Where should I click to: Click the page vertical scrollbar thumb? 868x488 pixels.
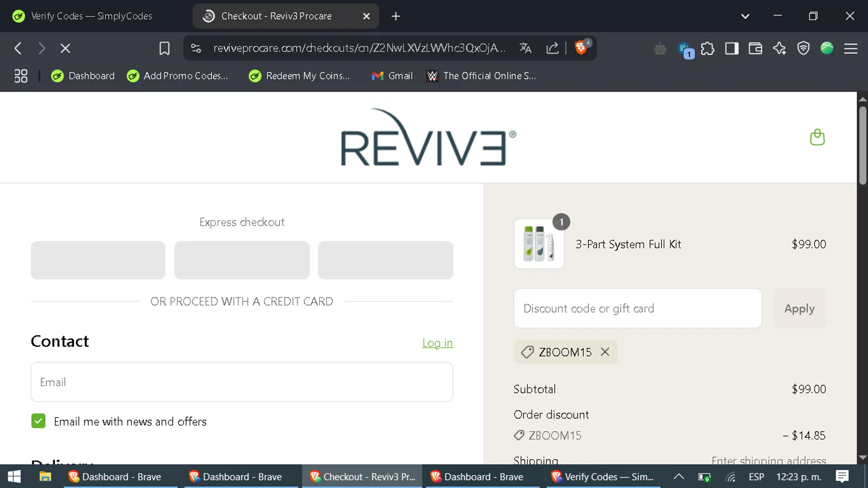point(862,146)
